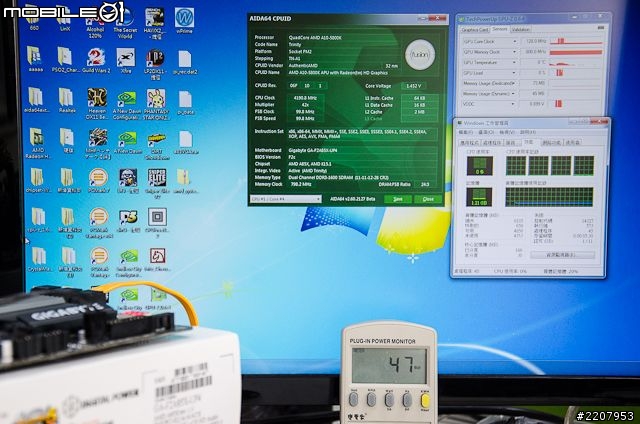Open Task Manager's first tab (應用程式)

[x=469, y=142]
